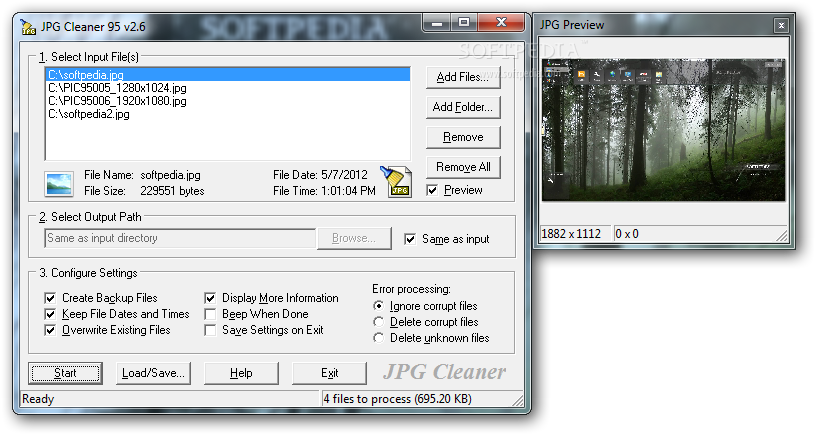This screenshot has width=816, height=435.
Task: Click the Add Files... button
Action: (463, 77)
